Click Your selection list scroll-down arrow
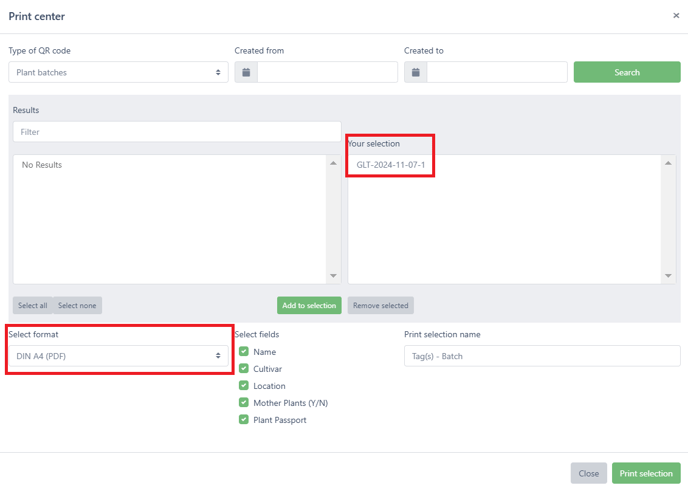The image size is (688, 491). [x=668, y=276]
